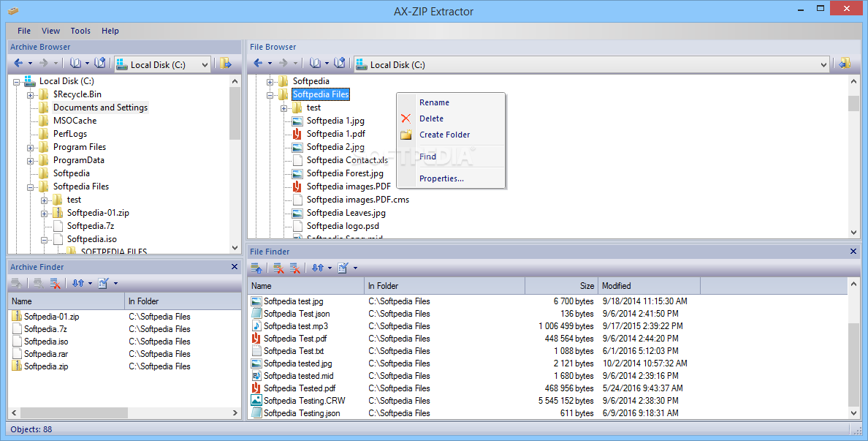Image resolution: width=868 pixels, height=441 pixels.
Task: Click the forward arrow in Archive Browser
Action: (x=43, y=64)
